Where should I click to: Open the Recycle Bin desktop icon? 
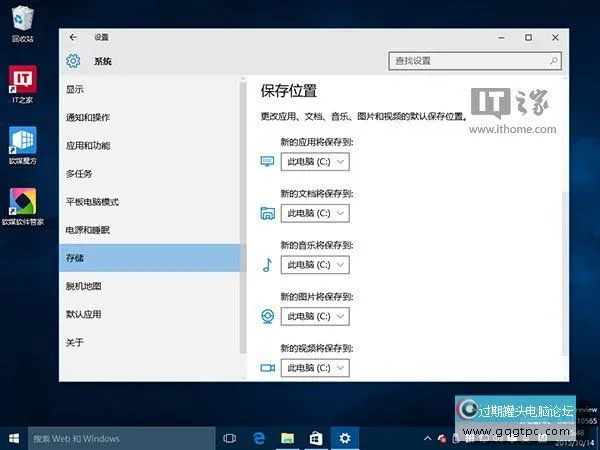(22, 20)
